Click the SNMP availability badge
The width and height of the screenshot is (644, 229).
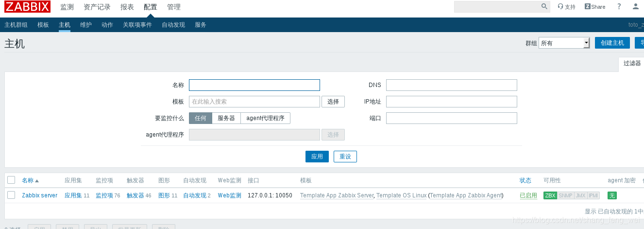565,195
